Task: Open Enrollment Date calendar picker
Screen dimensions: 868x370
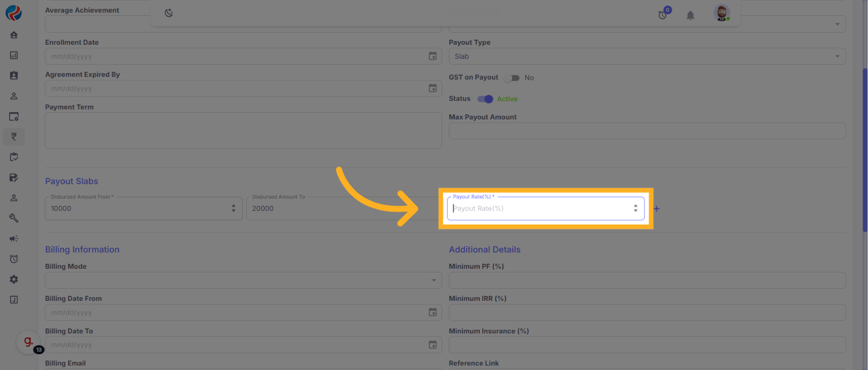Action: [x=432, y=56]
